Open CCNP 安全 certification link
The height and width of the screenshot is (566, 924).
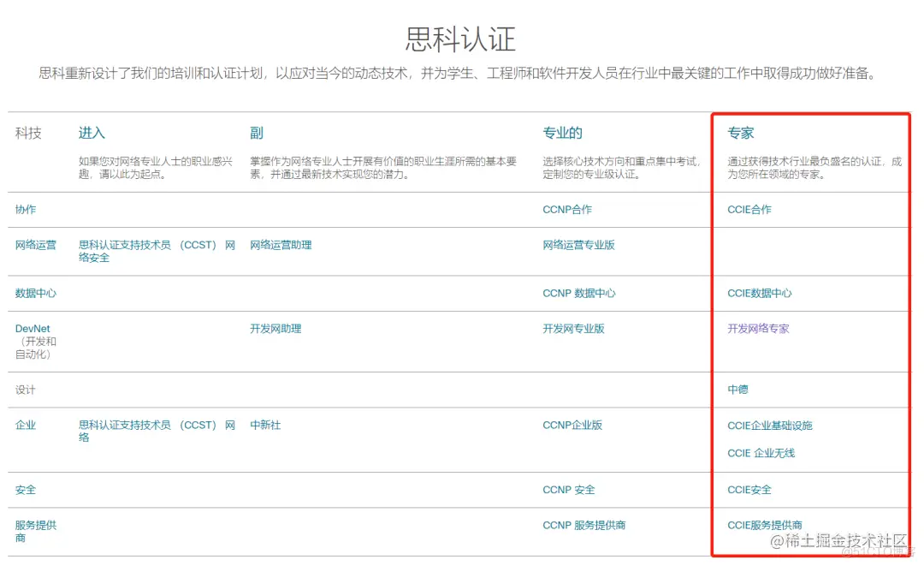pyautogui.click(x=569, y=491)
